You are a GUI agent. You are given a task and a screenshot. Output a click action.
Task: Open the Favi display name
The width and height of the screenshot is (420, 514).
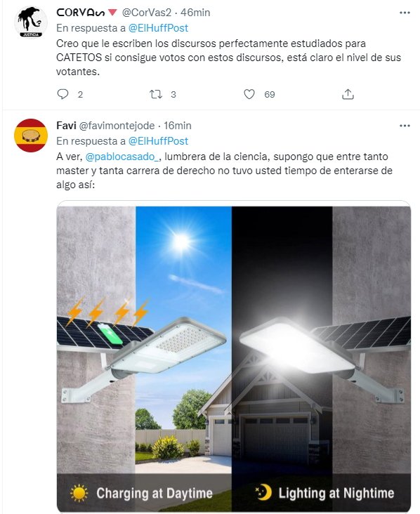pyautogui.click(x=66, y=126)
